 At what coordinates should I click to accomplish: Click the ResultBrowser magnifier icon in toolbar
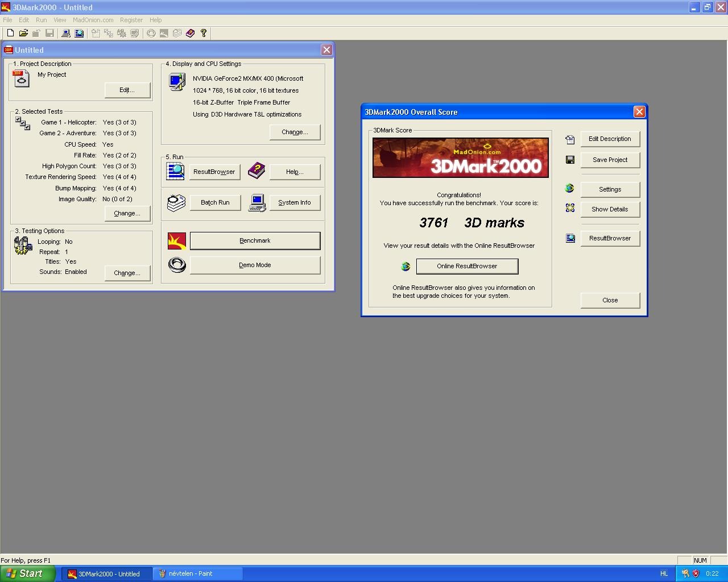click(79, 34)
